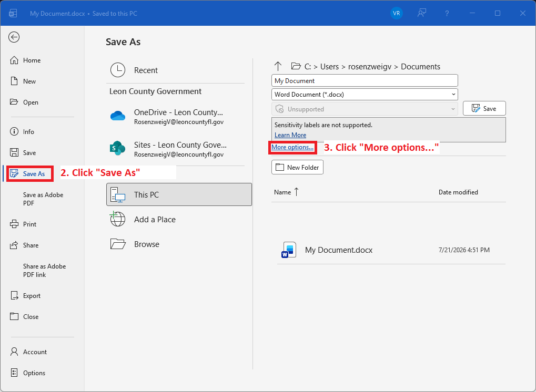Click the Learn More link
The height and width of the screenshot is (392, 536).
[x=290, y=135]
